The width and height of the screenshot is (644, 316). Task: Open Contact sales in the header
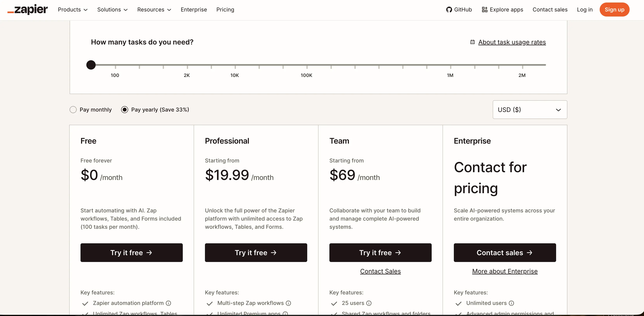(550, 10)
